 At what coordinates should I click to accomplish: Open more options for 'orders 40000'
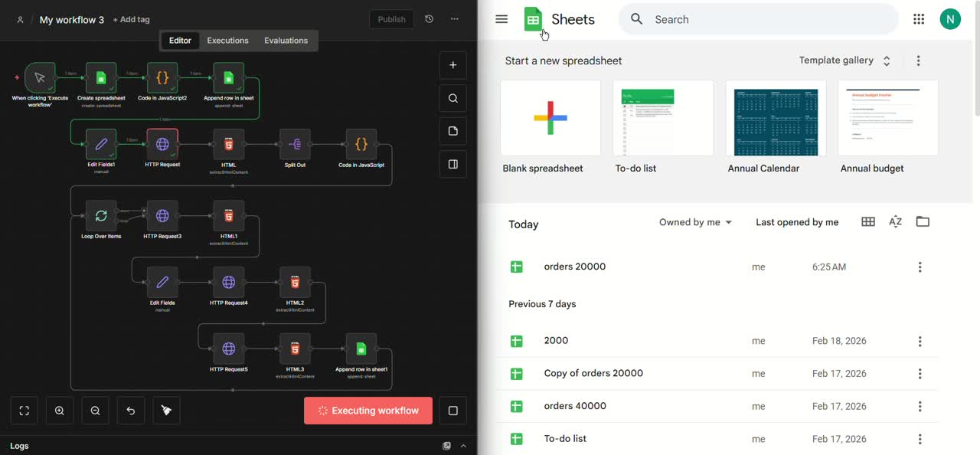[x=920, y=407]
